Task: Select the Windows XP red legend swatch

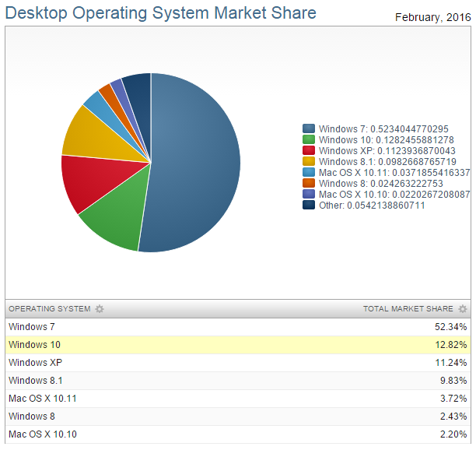Action: tap(309, 150)
